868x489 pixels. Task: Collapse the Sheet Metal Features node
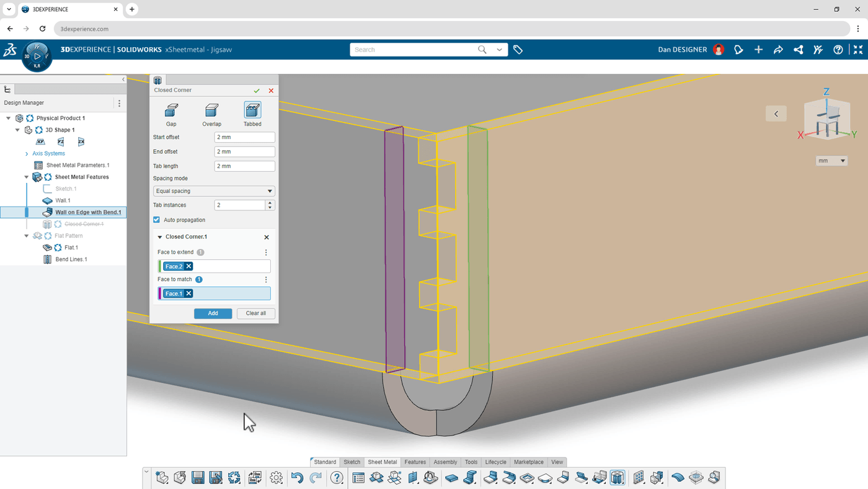pyautogui.click(x=26, y=176)
